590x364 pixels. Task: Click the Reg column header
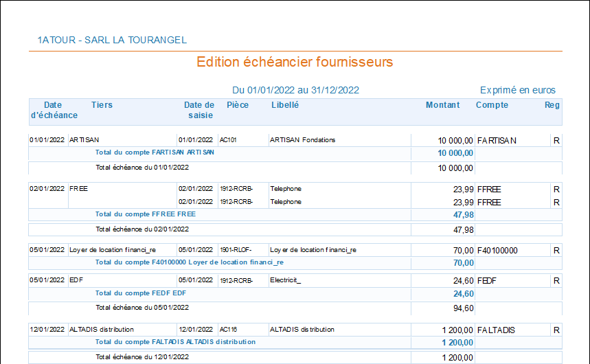[x=552, y=105]
